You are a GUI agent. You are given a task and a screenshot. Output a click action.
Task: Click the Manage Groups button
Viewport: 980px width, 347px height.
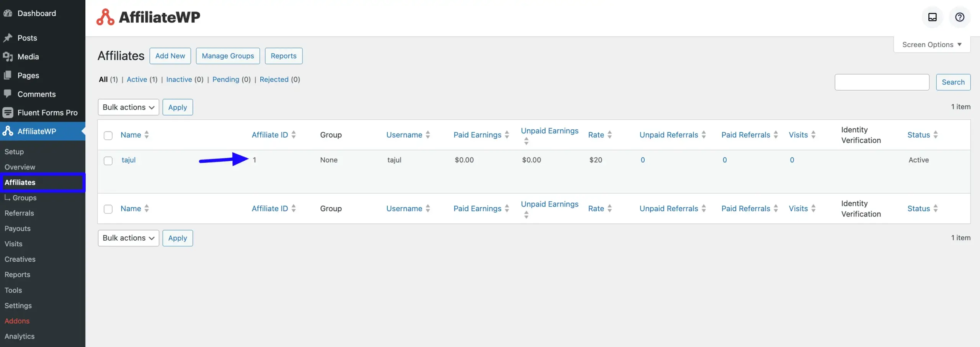pyautogui.click(x=228, y=56)
